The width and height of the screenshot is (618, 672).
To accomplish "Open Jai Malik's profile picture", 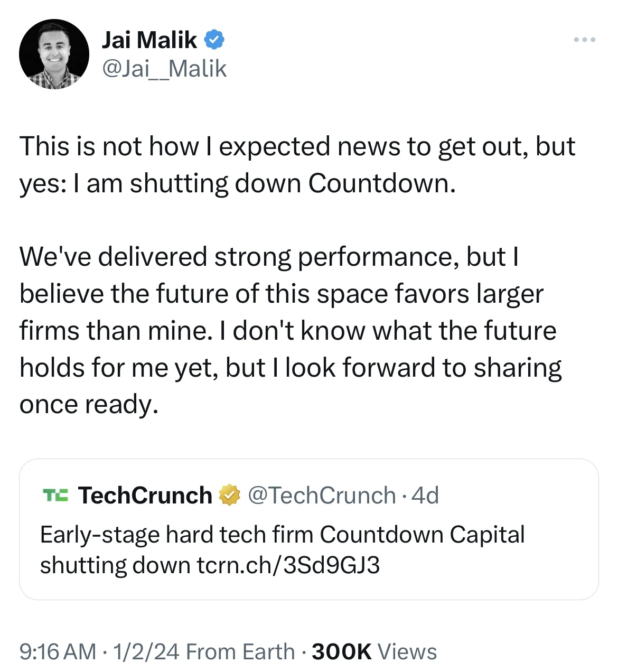I will pyautogui.click(x=54, y=54).
